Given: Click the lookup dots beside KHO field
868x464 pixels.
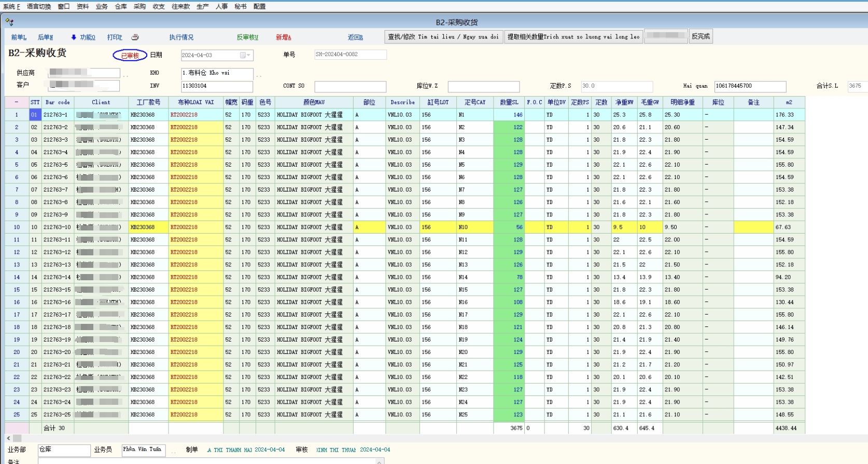Looking at the screenshot, I should click(x=259, y=75).
